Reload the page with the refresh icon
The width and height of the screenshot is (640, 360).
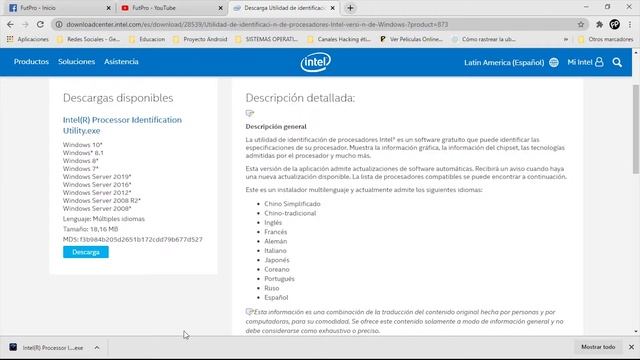coord(40,24)
